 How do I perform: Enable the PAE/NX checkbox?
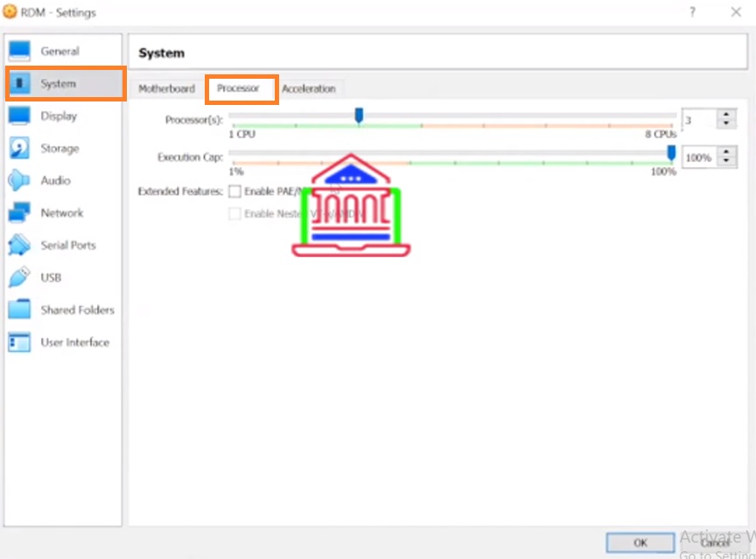234,192
